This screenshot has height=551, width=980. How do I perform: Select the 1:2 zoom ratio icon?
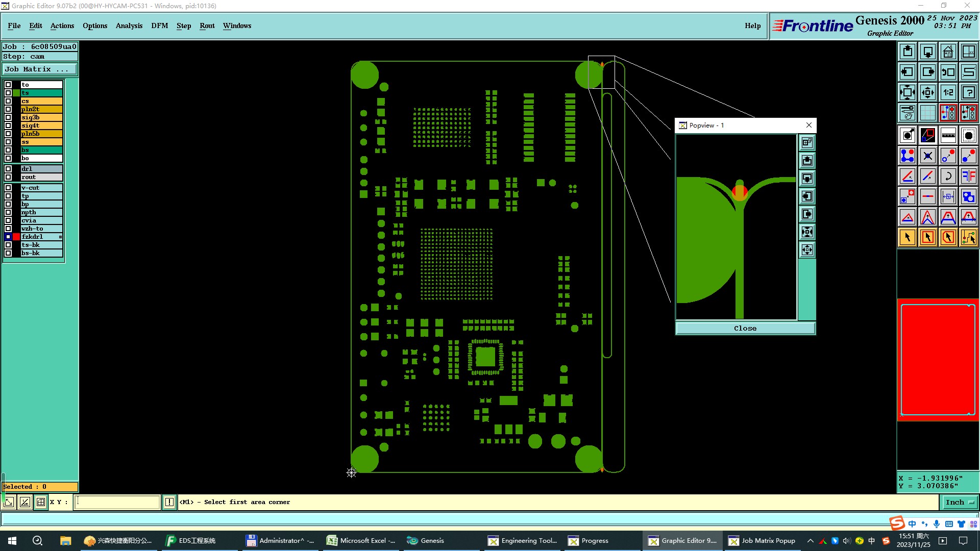coord(948,92)
